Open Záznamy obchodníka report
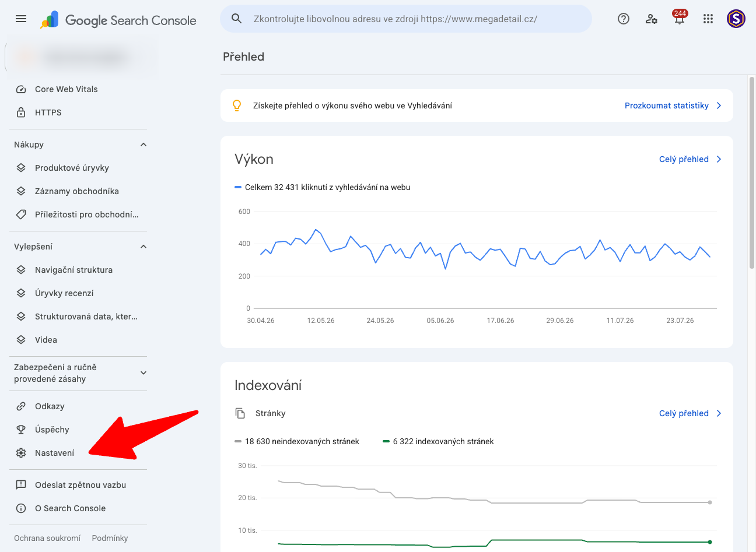 [78, 191]
